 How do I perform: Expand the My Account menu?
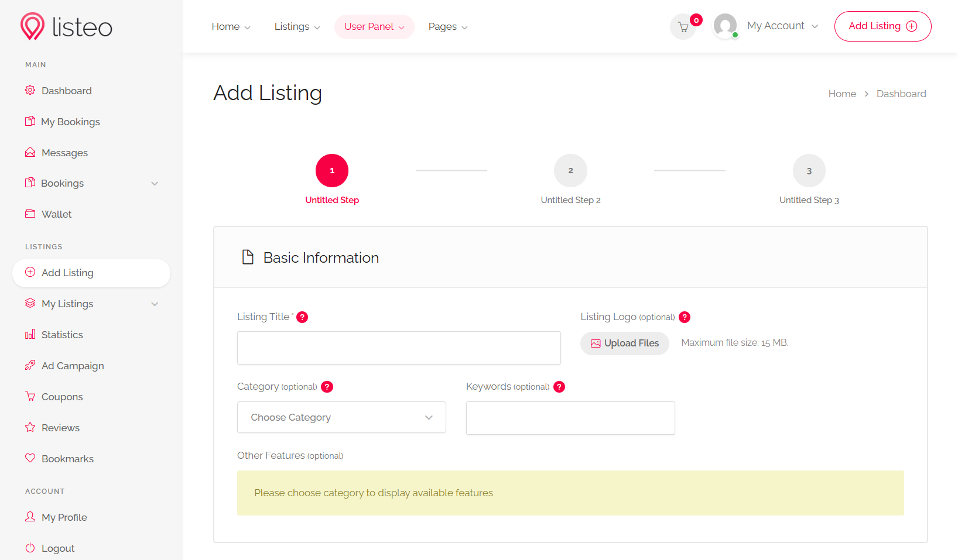click(782, 26)
